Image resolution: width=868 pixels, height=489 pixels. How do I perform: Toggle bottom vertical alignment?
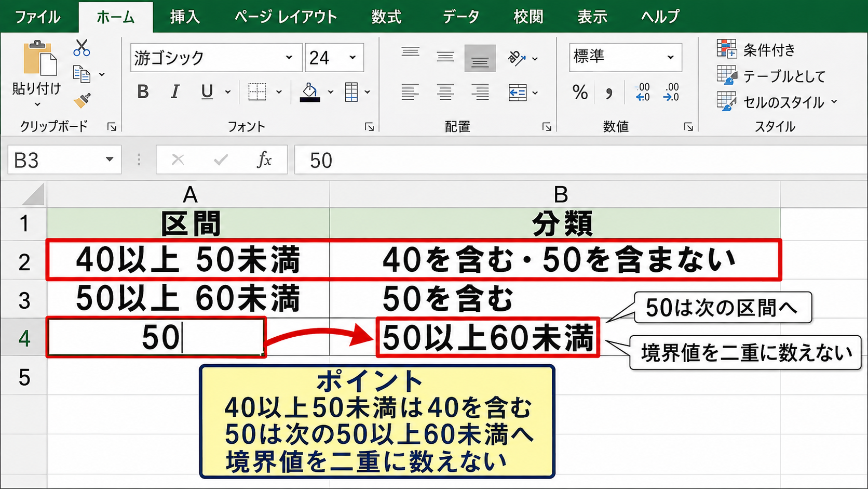click(480, 58)
